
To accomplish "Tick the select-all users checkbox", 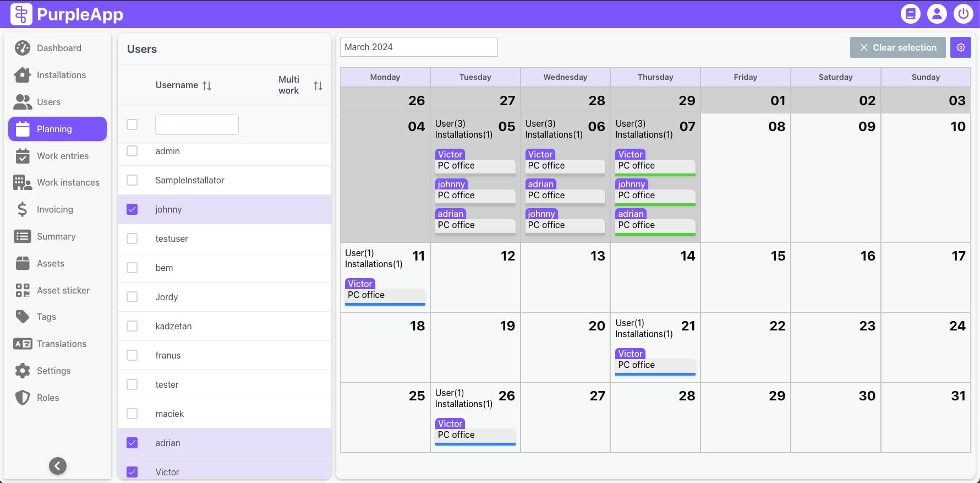I will click(x=132, y=124).
